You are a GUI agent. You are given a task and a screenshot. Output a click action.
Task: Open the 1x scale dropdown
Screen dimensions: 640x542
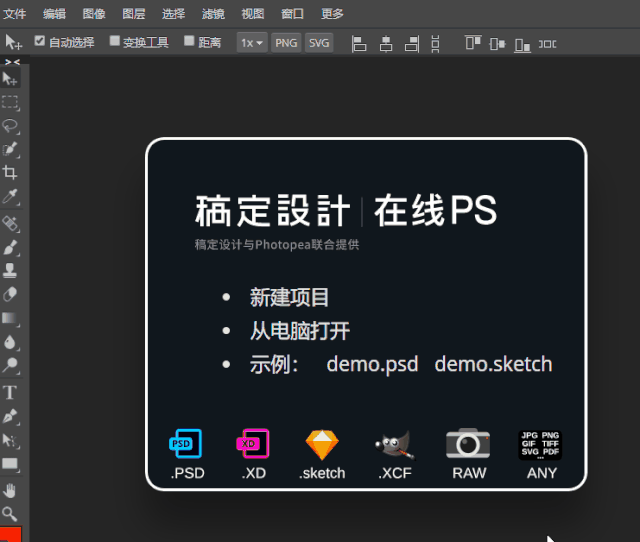252,43
